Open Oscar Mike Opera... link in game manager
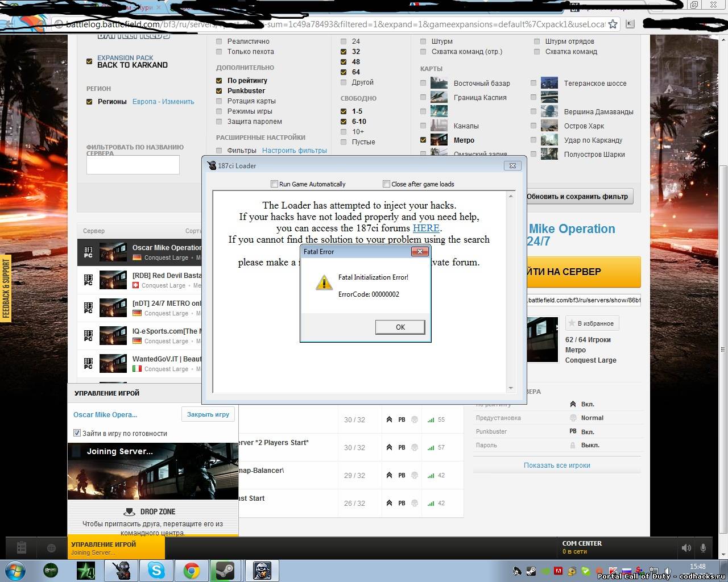 (x=105, y=415)
